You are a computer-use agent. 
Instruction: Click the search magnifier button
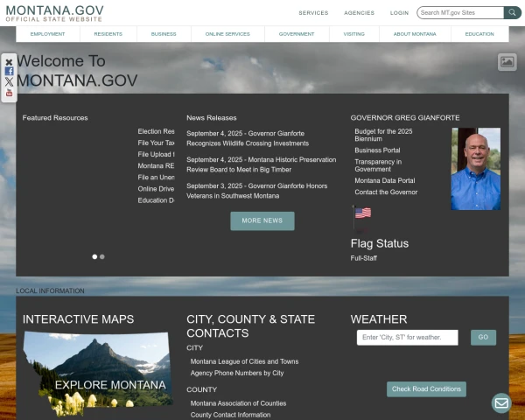click(x=512, y=13)
